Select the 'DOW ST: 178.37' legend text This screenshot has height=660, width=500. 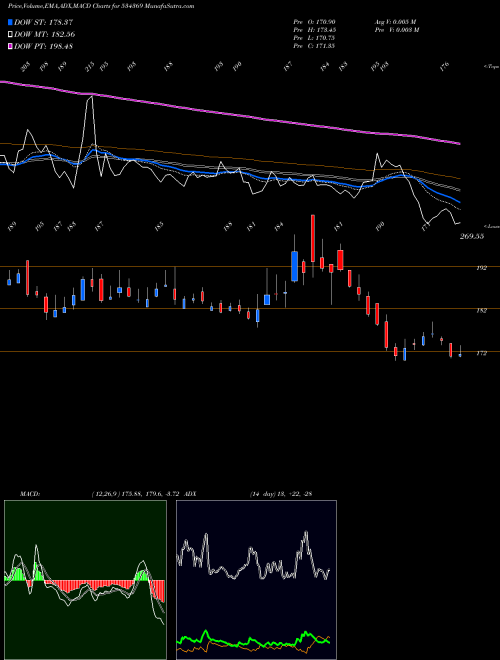(44, 22)
